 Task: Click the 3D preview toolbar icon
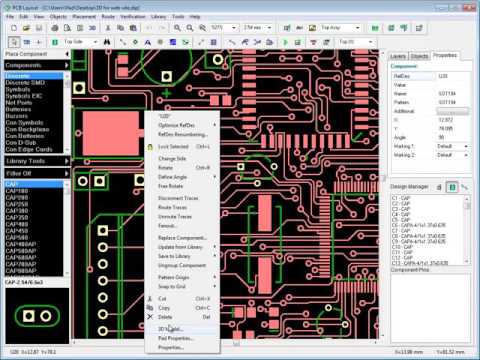click(x=92, y=28)
